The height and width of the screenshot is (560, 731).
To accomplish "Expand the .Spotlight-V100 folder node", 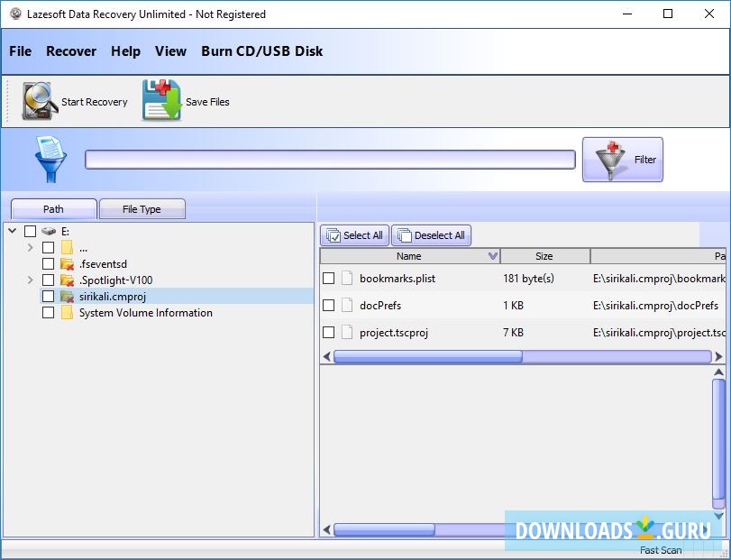I will (x=31, y=280).
